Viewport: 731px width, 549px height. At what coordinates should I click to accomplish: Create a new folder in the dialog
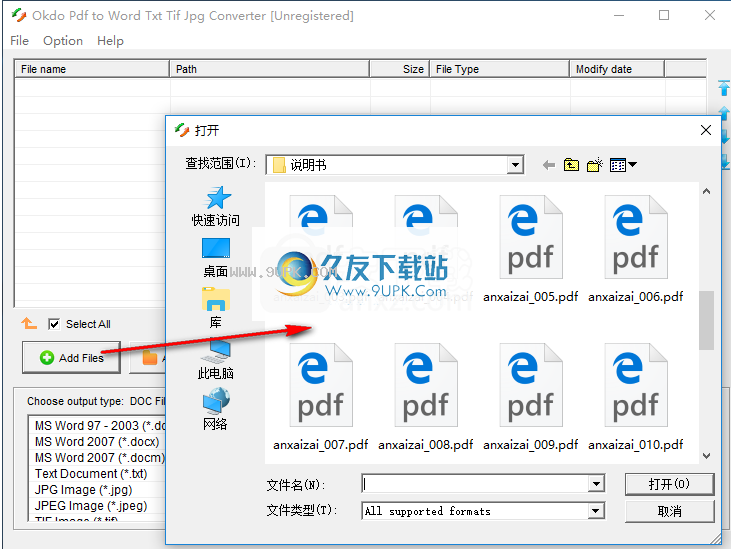(x=594, y=165)
